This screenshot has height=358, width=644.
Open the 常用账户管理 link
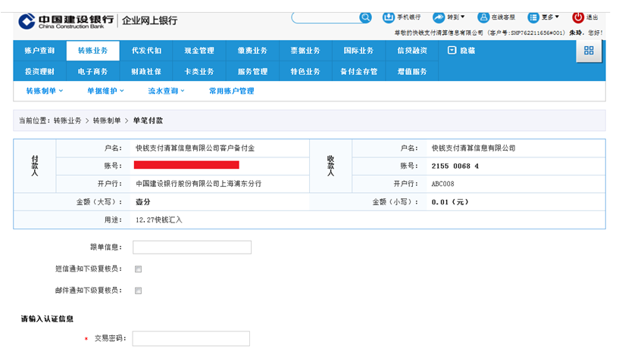tap(232, 91)
